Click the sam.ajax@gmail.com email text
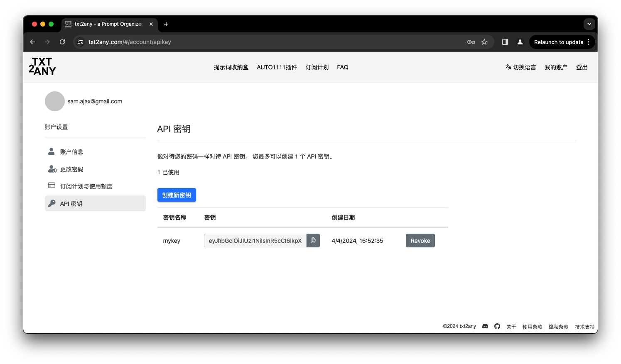621x364 pixels. pos(95,101)
